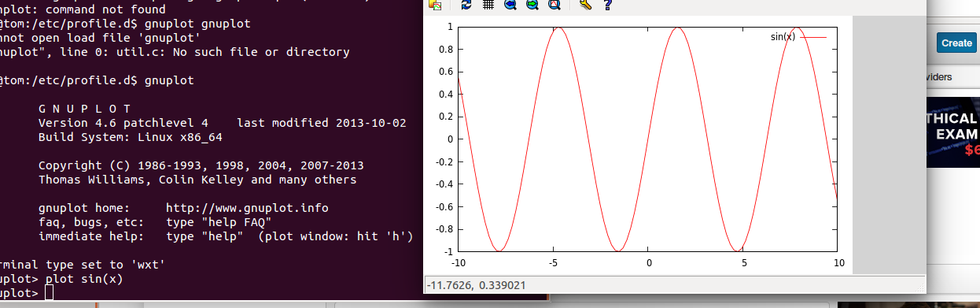This screenshot has height=308, width=980.
Task: Click the autoscale magnifier icon
Action: click(554, 5)
